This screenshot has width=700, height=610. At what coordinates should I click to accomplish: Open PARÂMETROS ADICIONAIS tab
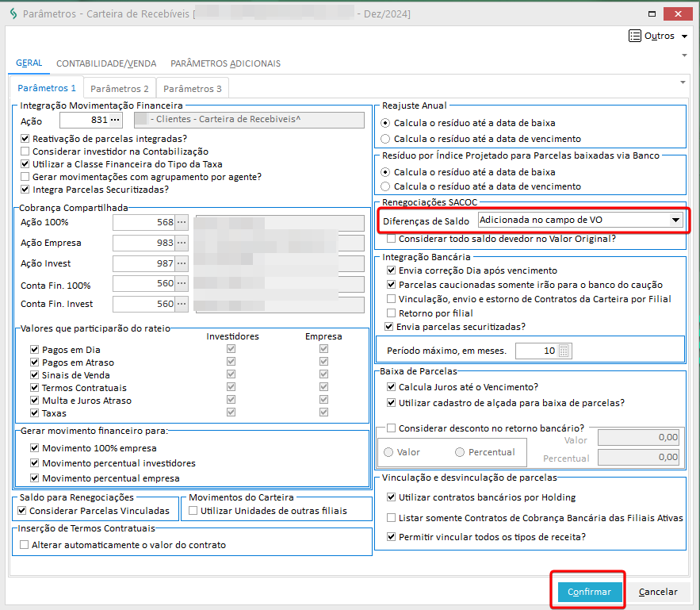coord(225,63)
